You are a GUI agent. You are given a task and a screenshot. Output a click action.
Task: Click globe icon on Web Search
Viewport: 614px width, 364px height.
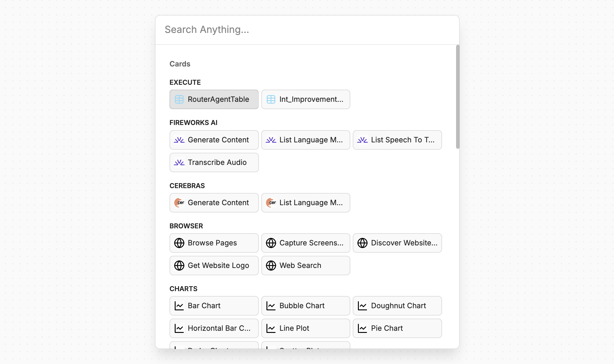pos(271,266)
